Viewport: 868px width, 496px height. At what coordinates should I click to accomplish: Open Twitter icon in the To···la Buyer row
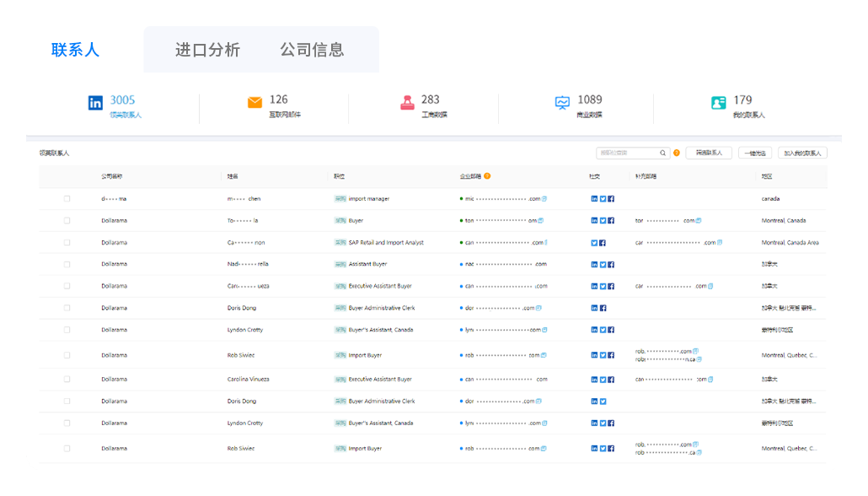pos(603,220)
